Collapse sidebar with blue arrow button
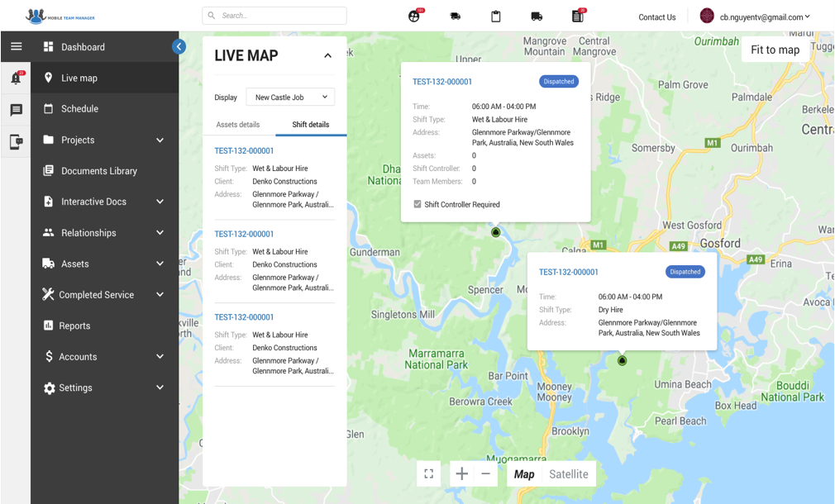The height and width of the screenshot is (504, 835). (x=179, y=47)
